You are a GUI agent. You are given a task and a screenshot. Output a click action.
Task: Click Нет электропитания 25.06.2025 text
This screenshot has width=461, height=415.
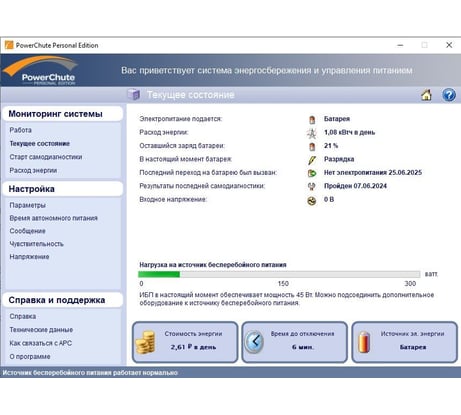point(373,172)
